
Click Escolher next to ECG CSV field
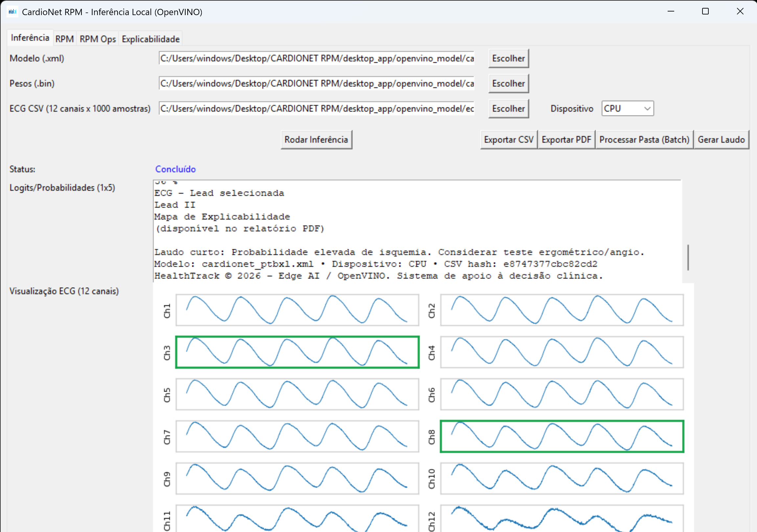[x=508, y=108]
